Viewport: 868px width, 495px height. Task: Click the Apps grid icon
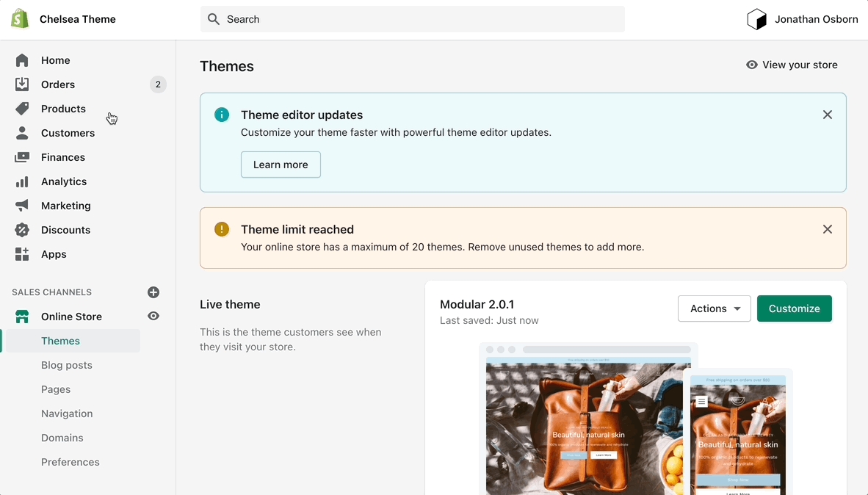pos(22,254)
